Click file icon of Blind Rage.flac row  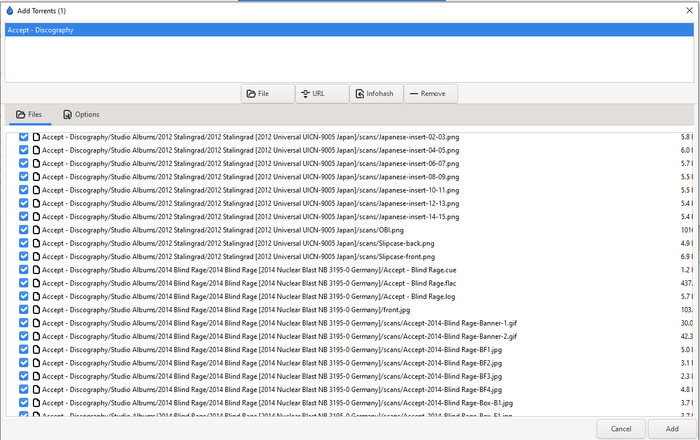pos(36,283)
